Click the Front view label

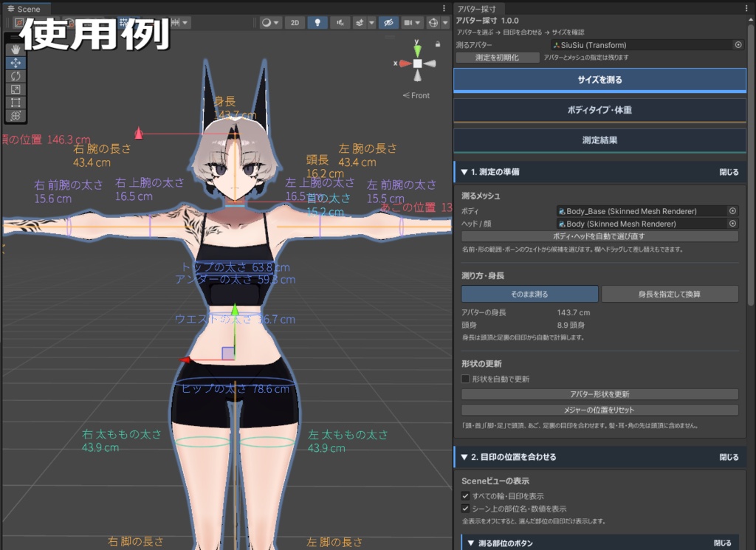[416, 95]
